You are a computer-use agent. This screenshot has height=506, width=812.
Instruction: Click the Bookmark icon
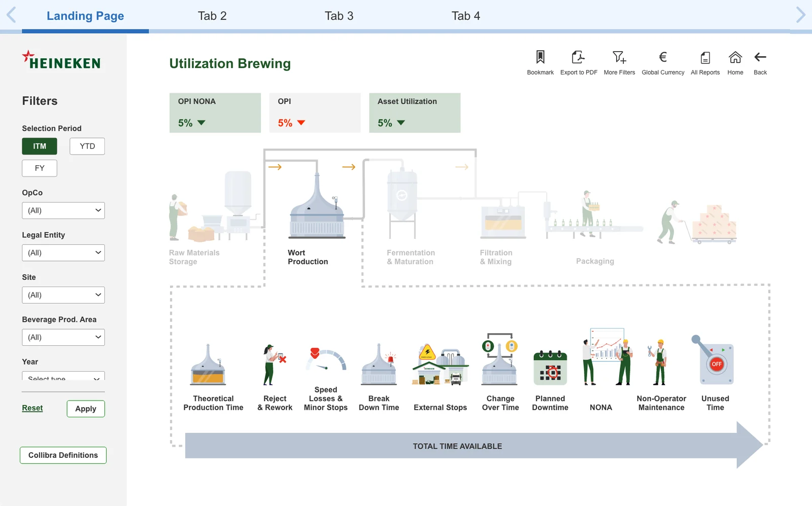click(x=540, y=57)
